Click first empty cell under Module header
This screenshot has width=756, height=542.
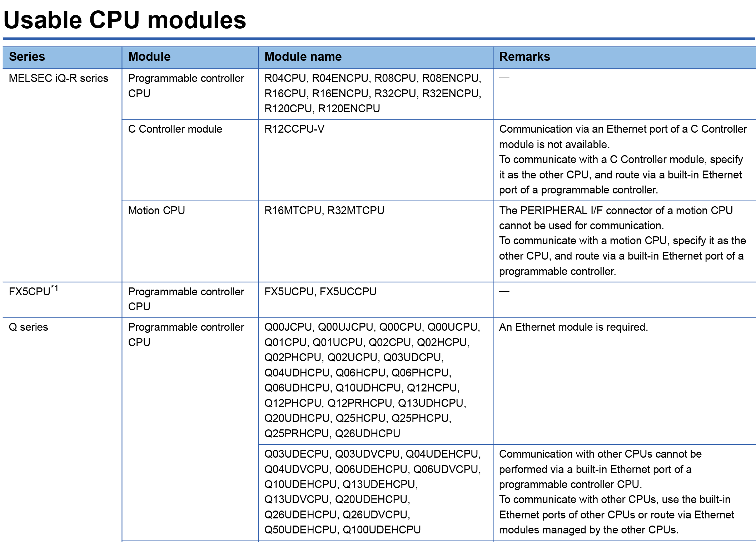point(190,94)
